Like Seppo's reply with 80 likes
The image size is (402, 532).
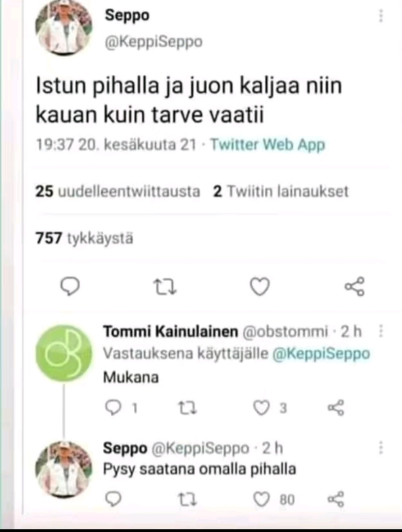261,499
